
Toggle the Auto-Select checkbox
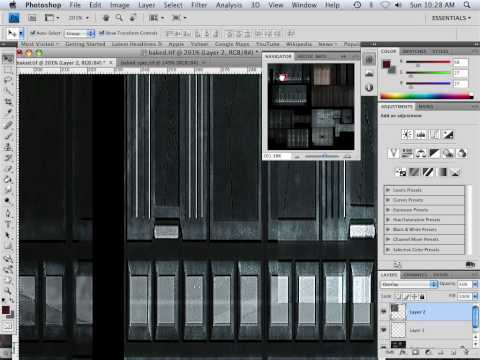tap(33, 33)
